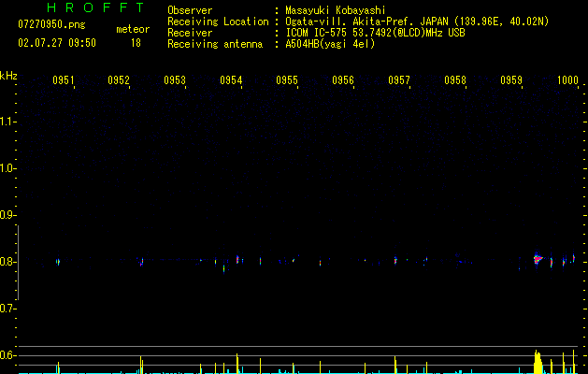Click the gray frequency range bar on left axis
This screenshot has height=374, width=588.
coord(18,263)
